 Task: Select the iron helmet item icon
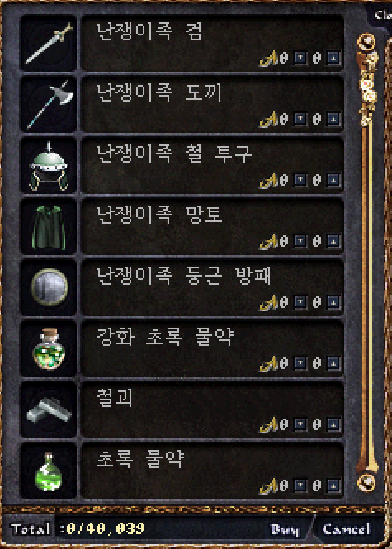[x=49, y=165]
